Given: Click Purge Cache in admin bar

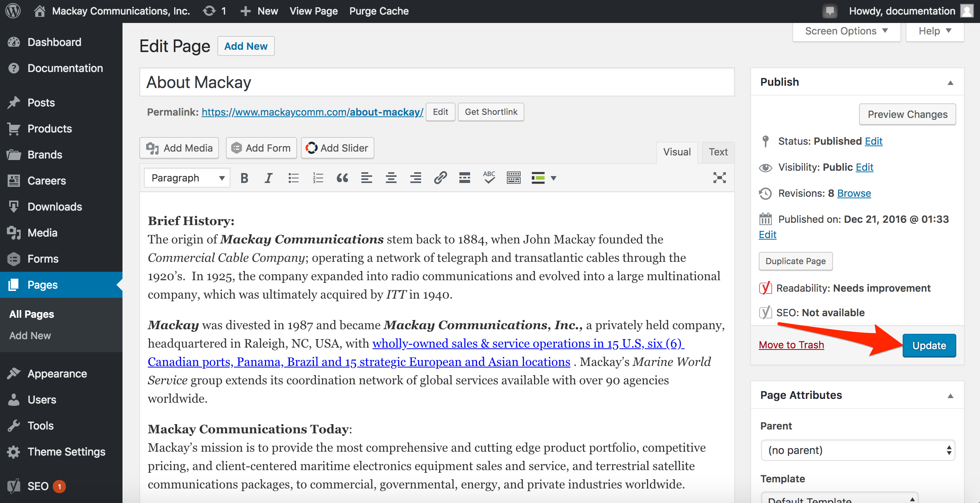Looking at the screenshot, I should [379, 11].
